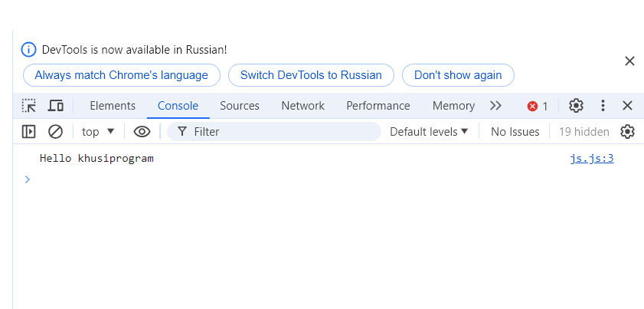
Task: Open the three-dot customize DevTools menu
Action: [x=603, y=106]
